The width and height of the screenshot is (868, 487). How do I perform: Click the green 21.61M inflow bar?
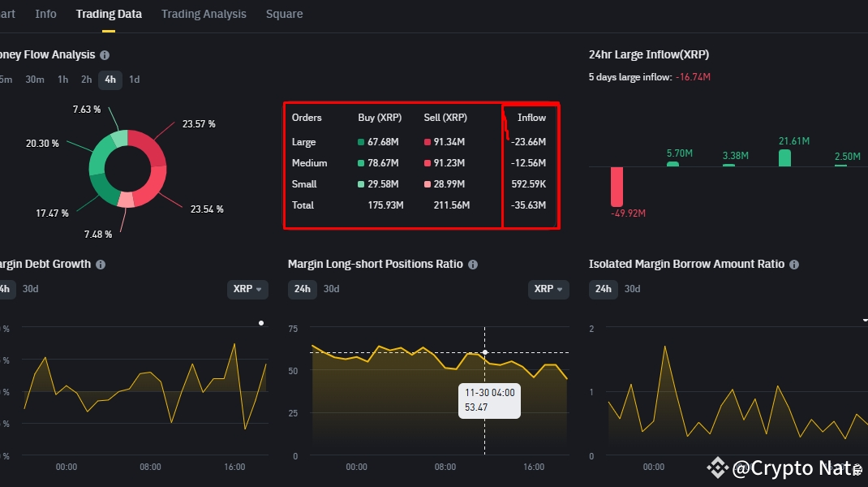(x=784, y=158)
